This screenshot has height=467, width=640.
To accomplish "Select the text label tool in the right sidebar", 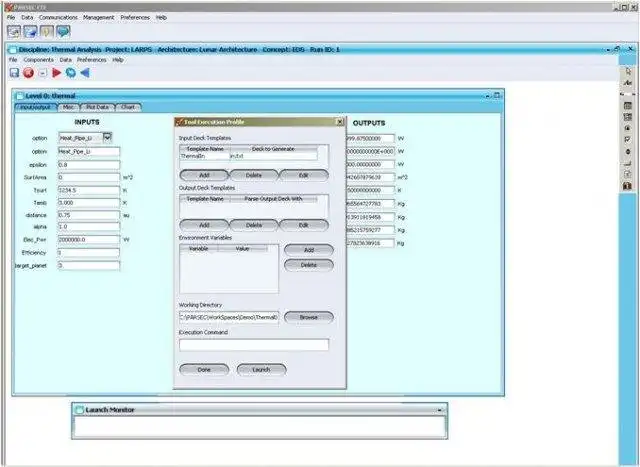I will tap(628, 83).
